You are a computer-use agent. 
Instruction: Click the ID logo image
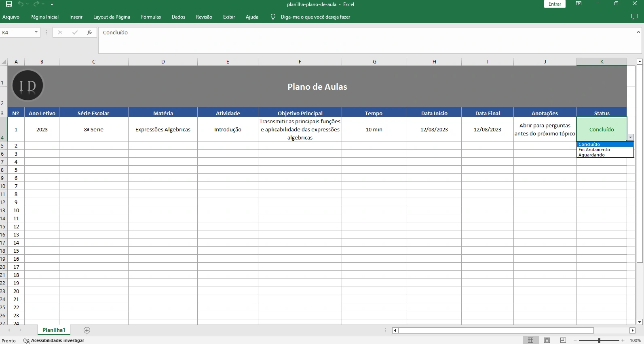pyautogui.click(x=28, y=86)
